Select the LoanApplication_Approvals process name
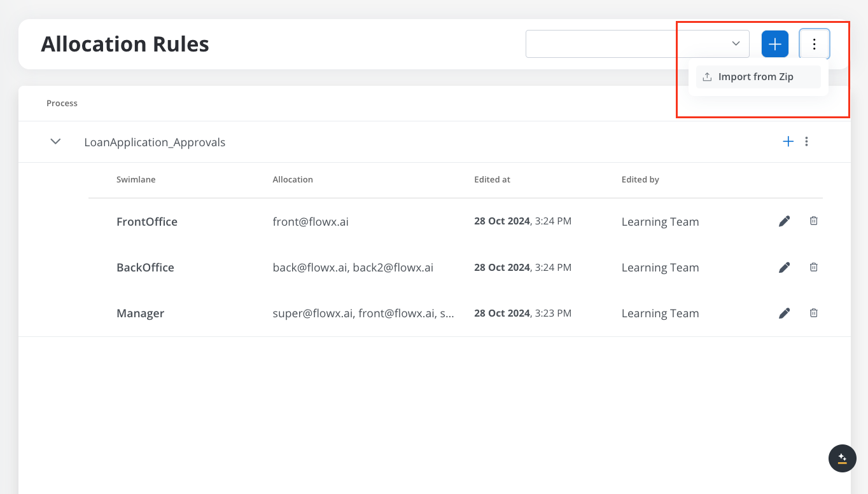 (x=155, y=142)
